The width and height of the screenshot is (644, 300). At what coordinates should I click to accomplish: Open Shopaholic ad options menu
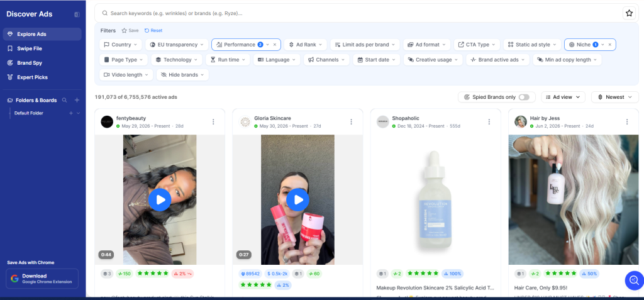click(489, 121)
